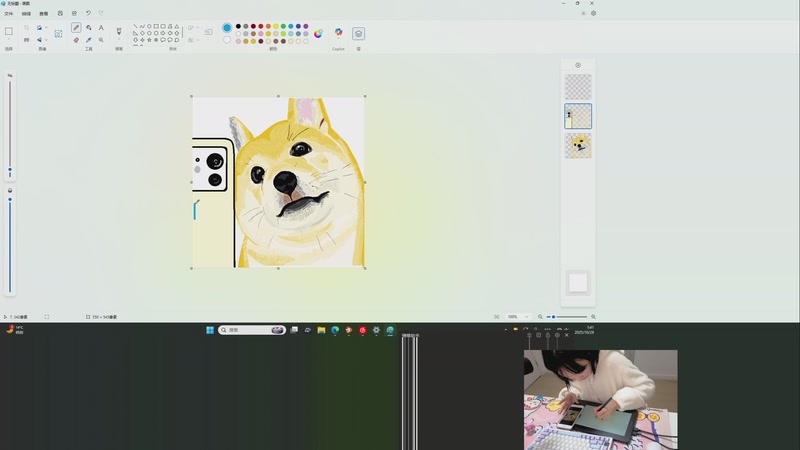This screenshot has width=800, height=450.
Task: Undo the last stroke
Action: point(88,13)
